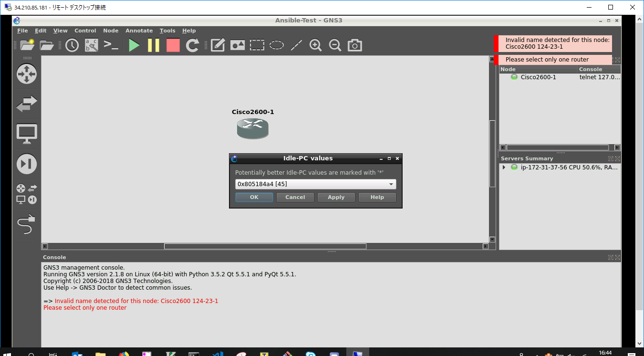Start all nodes with green play button
This screenshot has width=644, height=356.
[x=134, y=45]
